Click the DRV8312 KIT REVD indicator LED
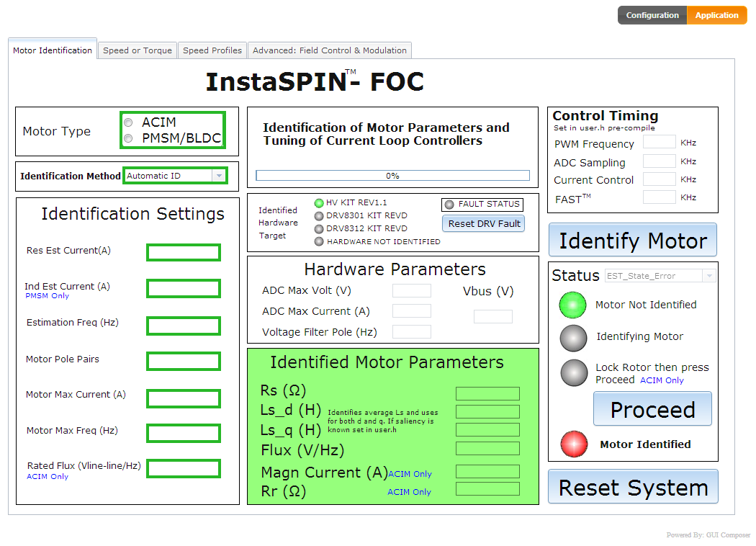Image resolution: width=756 pixels, height=546 pixels. click(319, 229)
